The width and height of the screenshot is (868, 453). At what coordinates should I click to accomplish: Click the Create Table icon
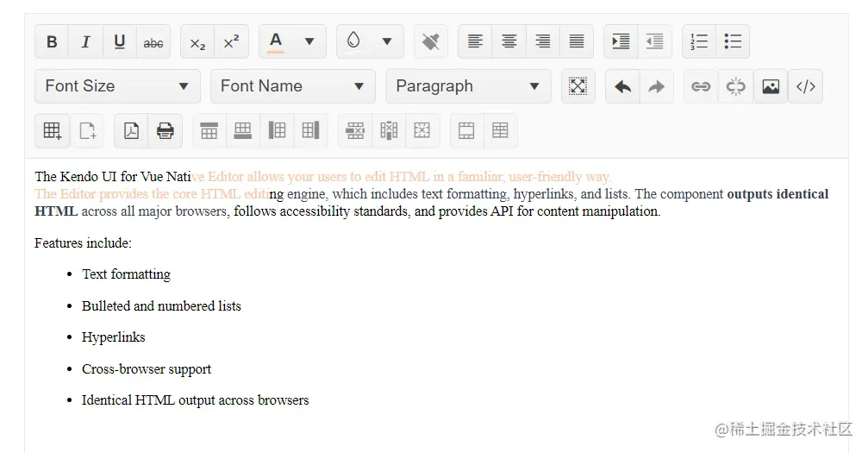click(x=52, y=131)
